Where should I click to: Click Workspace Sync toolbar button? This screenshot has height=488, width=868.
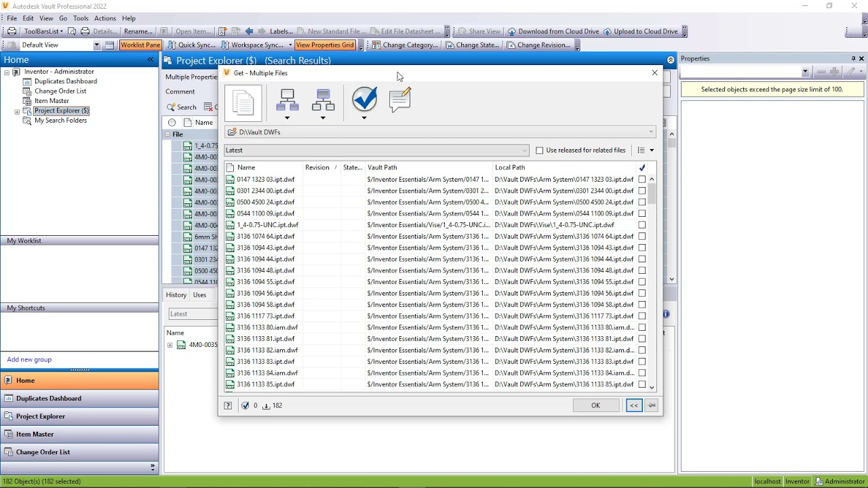[253, 45]
